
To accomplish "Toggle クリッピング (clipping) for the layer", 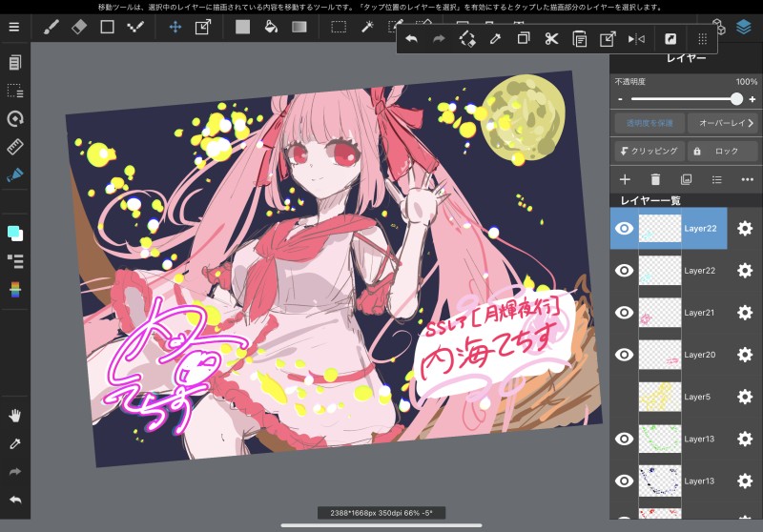I will tap(650, 152).
